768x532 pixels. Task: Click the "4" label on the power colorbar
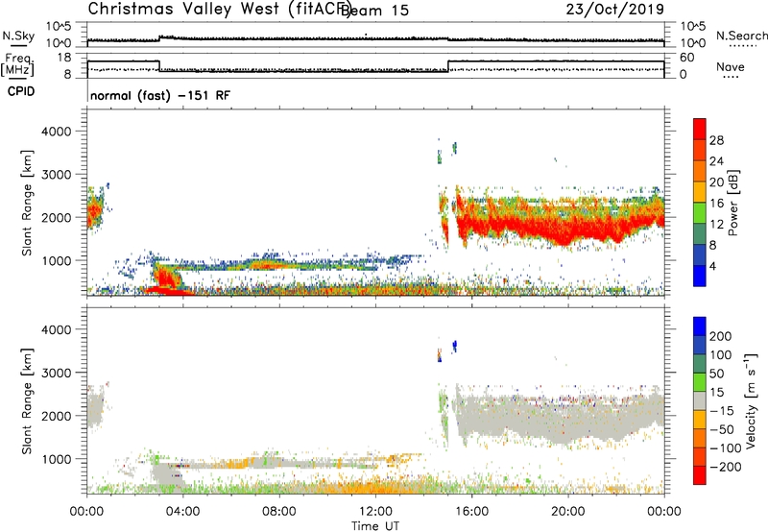coord(713,266)
